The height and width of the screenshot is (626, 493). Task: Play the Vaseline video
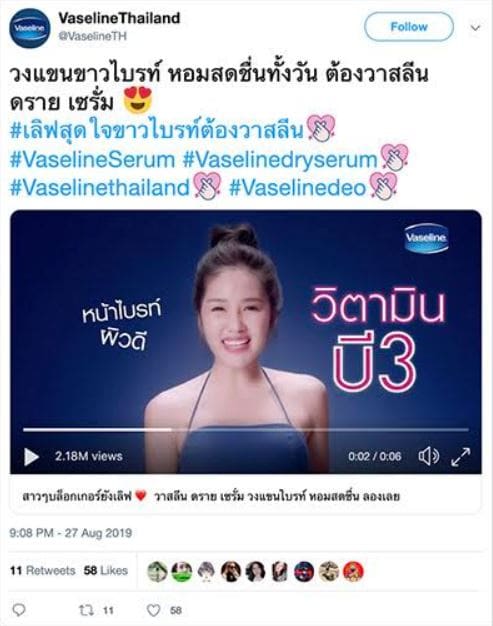(x=31, y=457)
